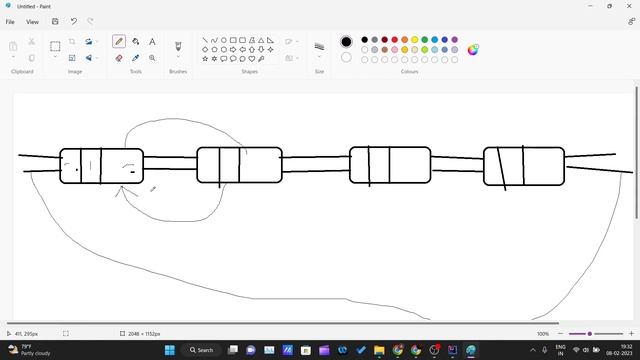
Task: Pick the orange colour swatch
Action: 404,40
